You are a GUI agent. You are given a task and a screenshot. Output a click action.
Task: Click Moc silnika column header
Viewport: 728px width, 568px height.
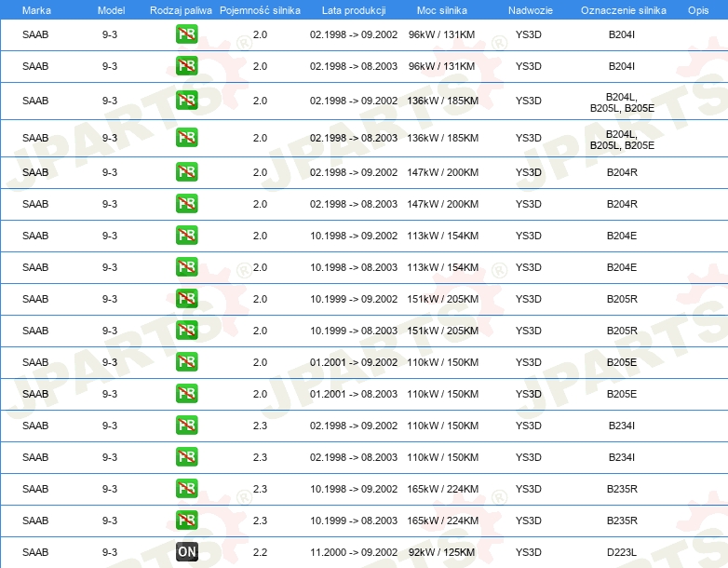442,10
